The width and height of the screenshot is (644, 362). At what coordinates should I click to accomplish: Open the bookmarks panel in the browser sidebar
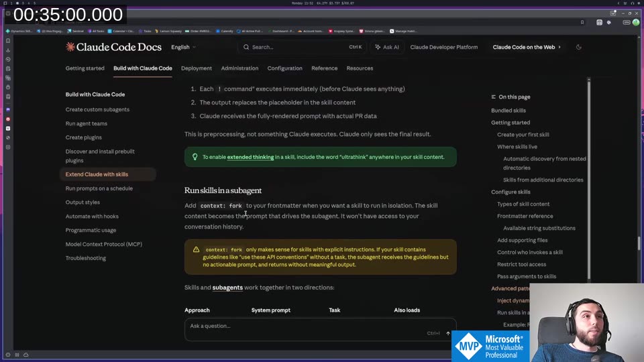tap(8, 41)
